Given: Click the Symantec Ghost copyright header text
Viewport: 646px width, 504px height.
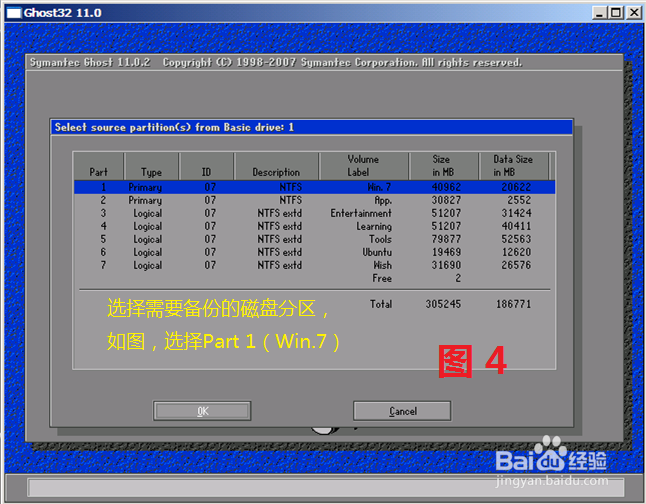Looking at the screenshot, I should 276,63.
